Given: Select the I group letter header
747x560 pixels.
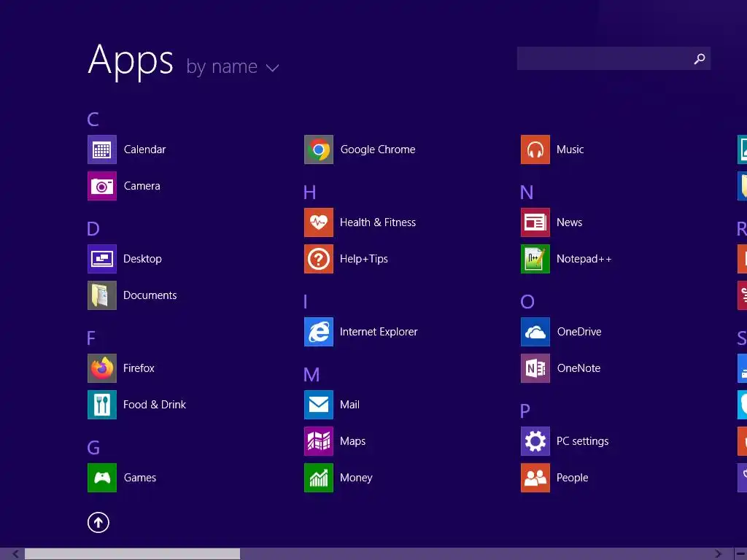Looking at the screenshot, I should (306, 302).
